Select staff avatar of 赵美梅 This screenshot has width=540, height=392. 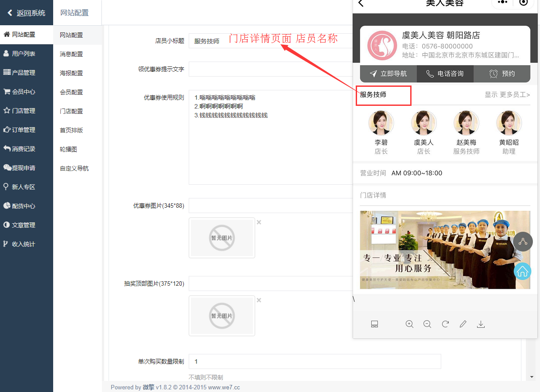point(466,123)
